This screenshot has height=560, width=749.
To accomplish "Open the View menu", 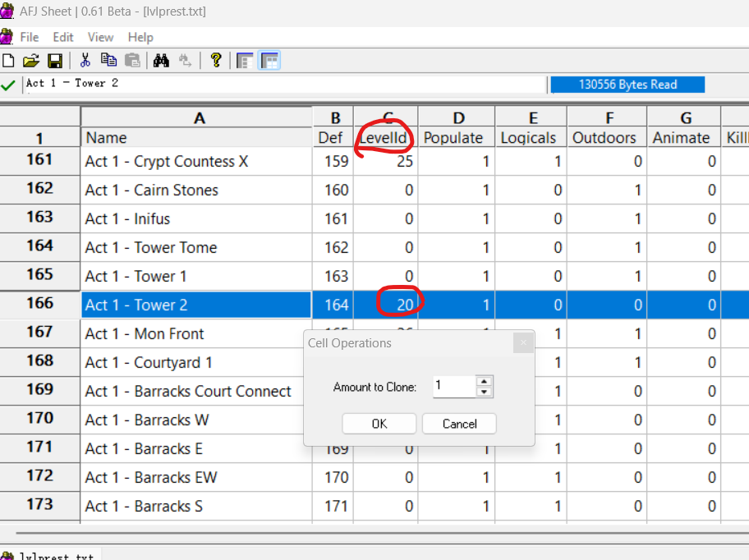I will coord(100,37).
